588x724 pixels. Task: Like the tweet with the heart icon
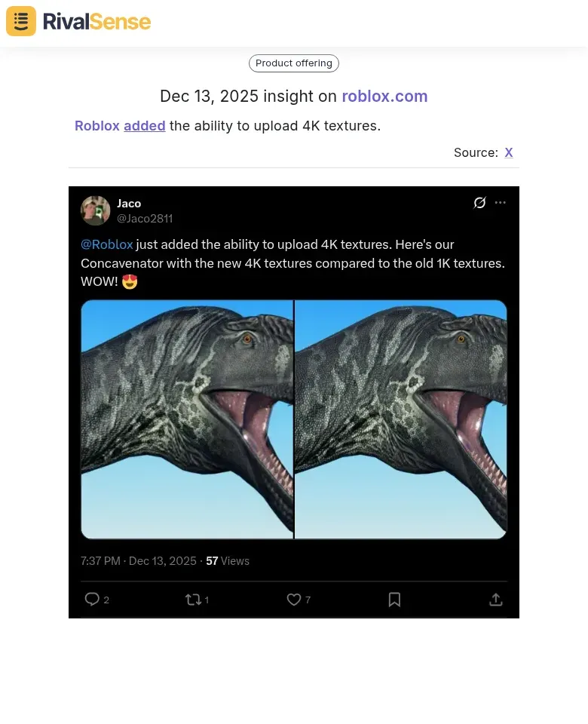[293, 600]
